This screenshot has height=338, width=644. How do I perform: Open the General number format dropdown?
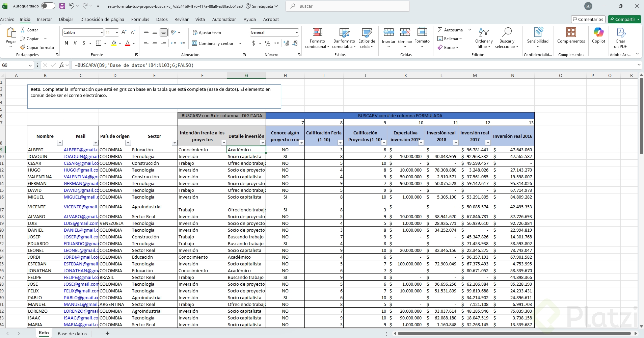[x=297, y=32]
